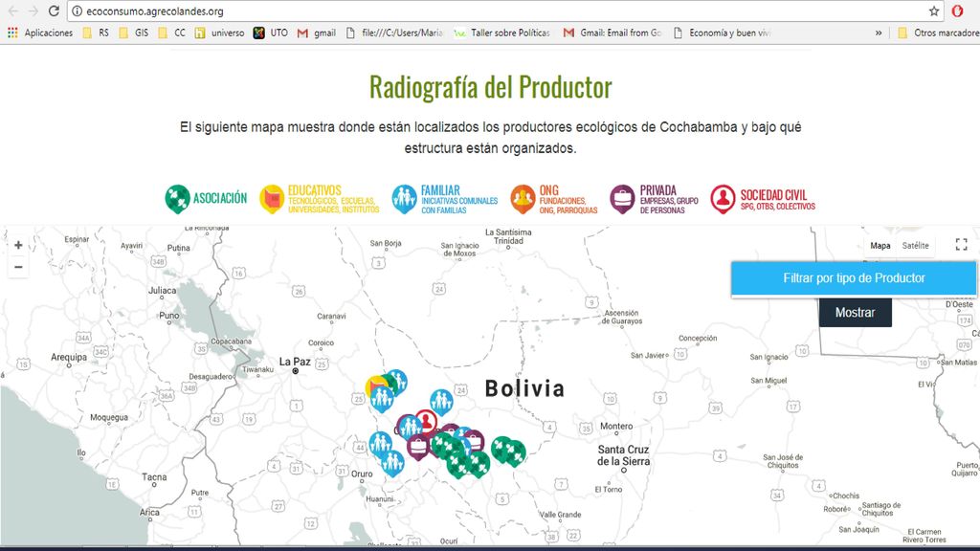Click the Montero map label
The image size is (980, 551).
[616, 426]
